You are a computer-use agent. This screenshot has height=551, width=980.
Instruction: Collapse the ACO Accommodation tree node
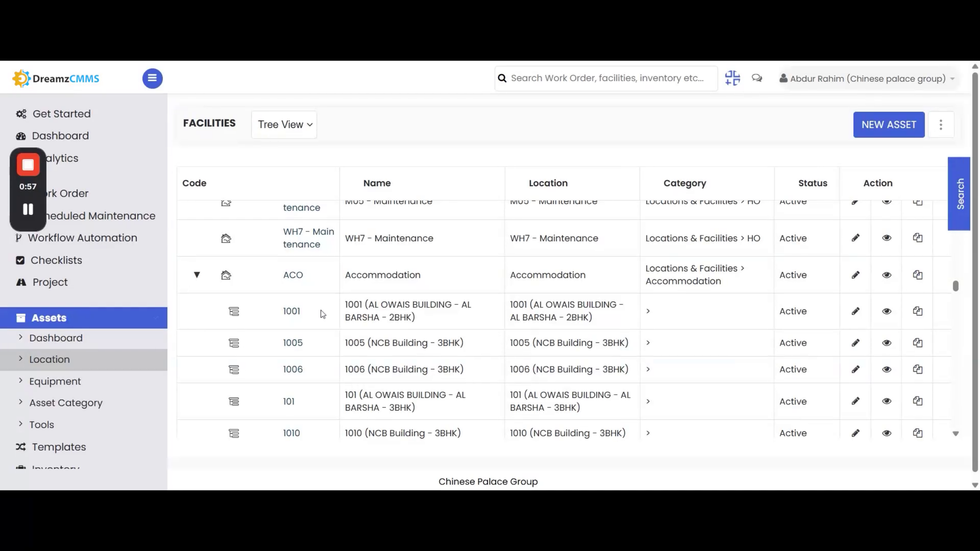[197, 275]
